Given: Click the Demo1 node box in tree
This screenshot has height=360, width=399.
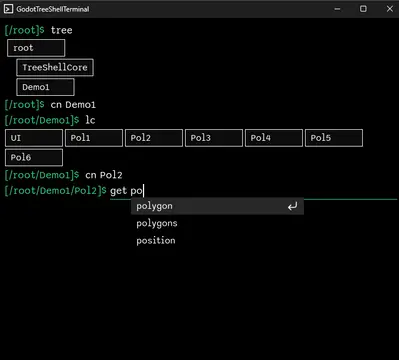Looking at the screenshot, I should tap(45, 87).
